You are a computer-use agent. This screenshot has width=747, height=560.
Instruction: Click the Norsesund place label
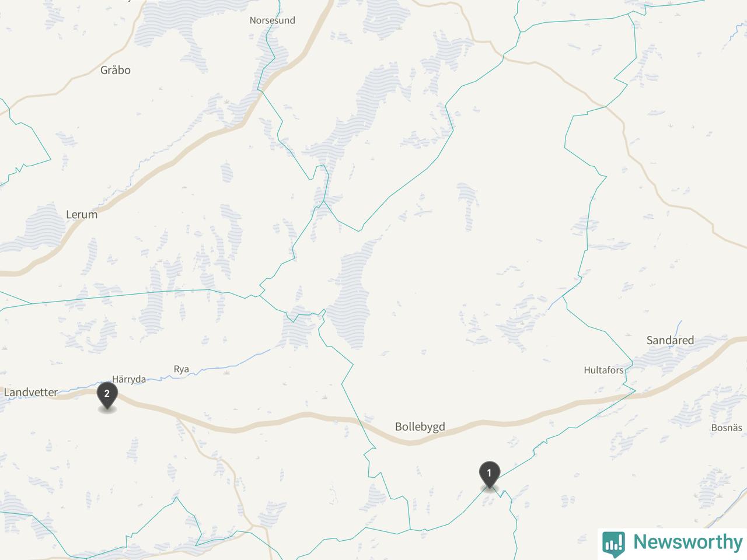(272, 20)
